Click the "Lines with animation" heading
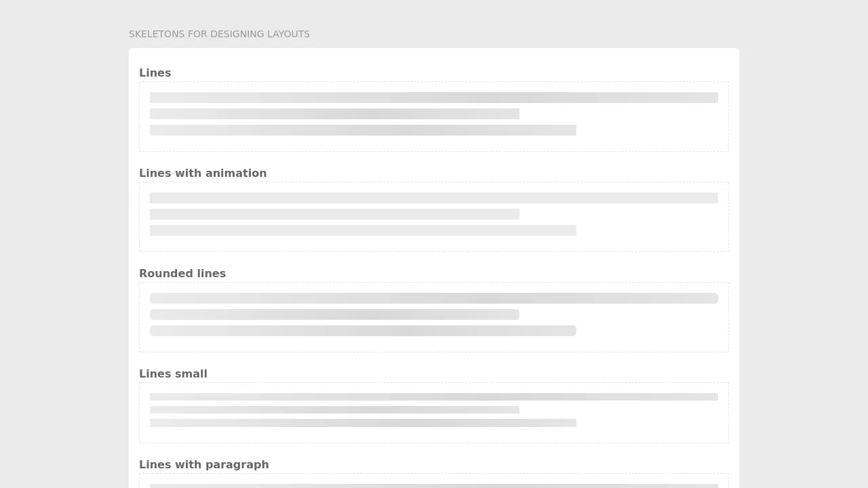The width and height of the screenshot is (868, 488). click(203, 173)
